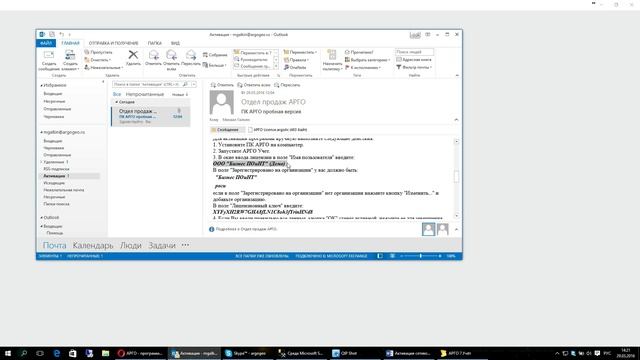640x360 pixels.
Task: Collapse the people pane chevron
Action: pyautogui.click(x=456, y=229)
